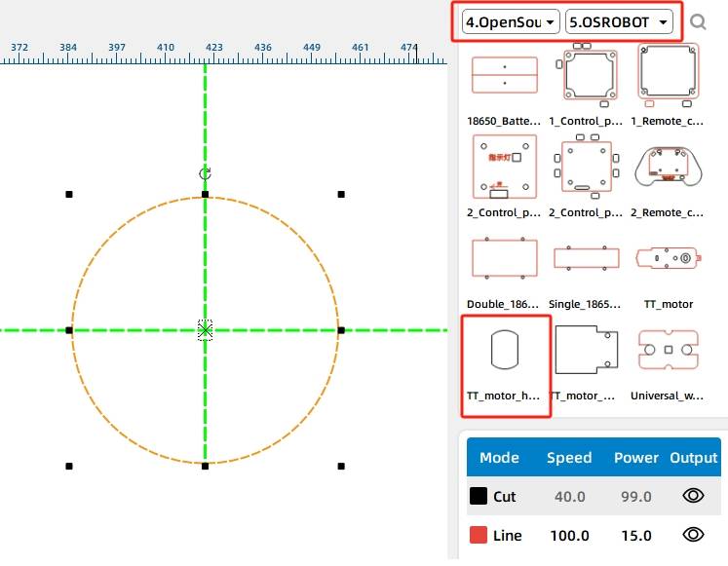Click the right-middle selection handle
The width and height of the screenshot is (728, 566).
pyautogui.click(x=341, y=330)
